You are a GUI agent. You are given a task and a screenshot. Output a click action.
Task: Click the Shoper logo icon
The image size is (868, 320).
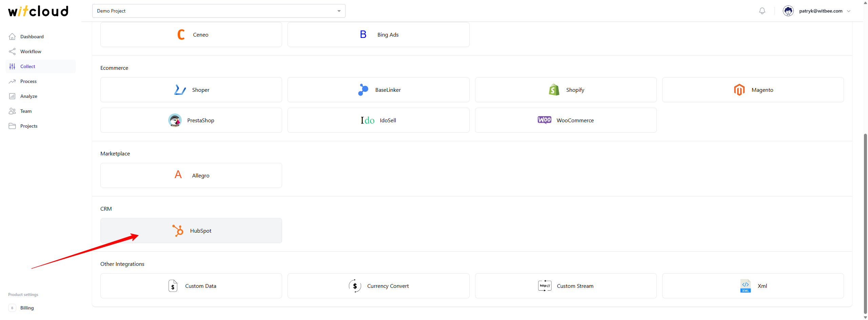(180, 90)
